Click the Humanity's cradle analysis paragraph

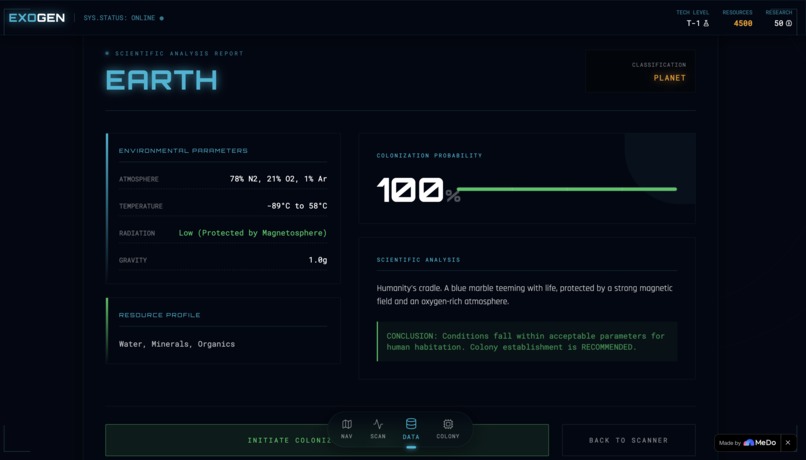pyautogui.click(x=524, y=295)
